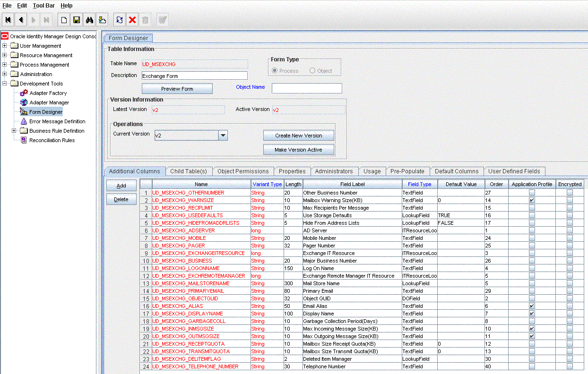This screenshot has height=374, width=588.
Task: Select the Process form type radio button
Action: pos(275,71)
